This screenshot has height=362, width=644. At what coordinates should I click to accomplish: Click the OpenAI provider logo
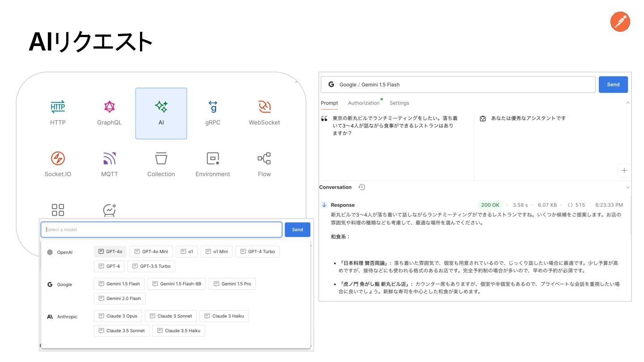(50, 252)
